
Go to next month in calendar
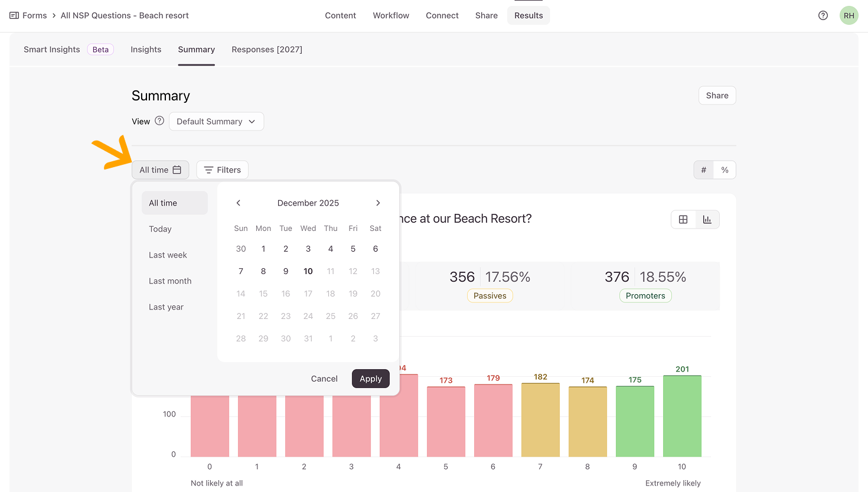click(x=378, y=203)
